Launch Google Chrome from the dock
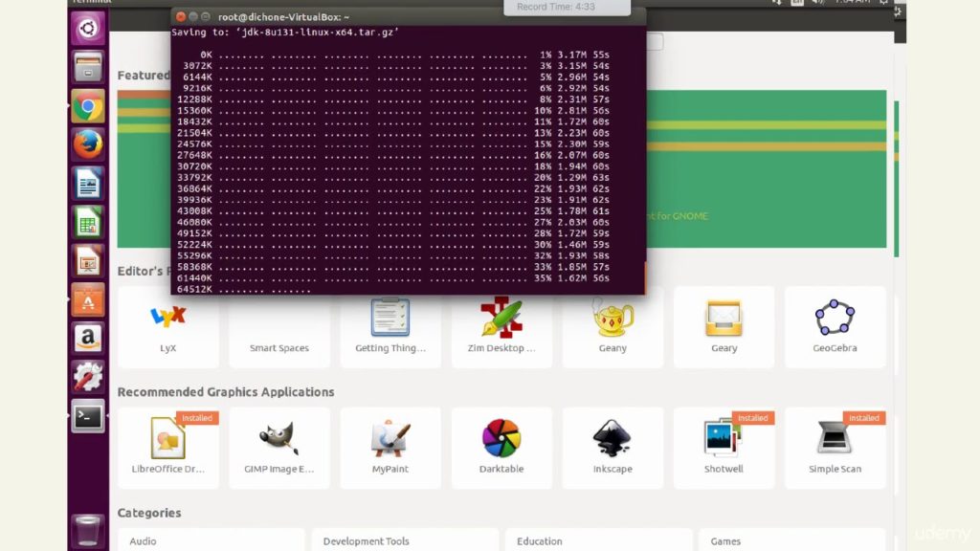 coord(87,106)
